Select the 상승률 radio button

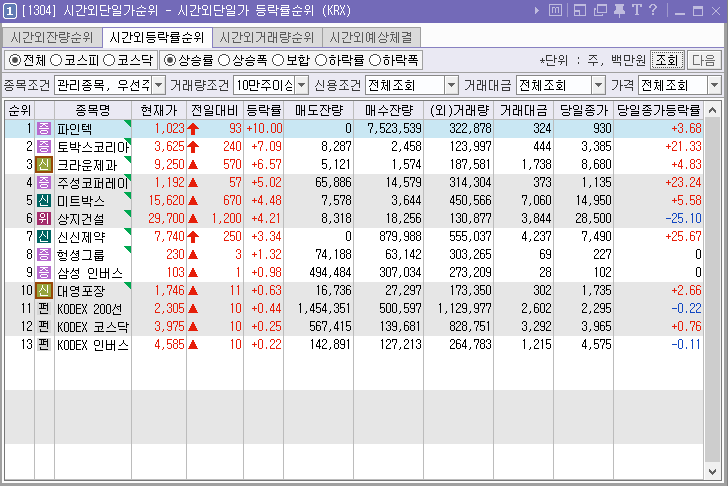coord(170,60)
